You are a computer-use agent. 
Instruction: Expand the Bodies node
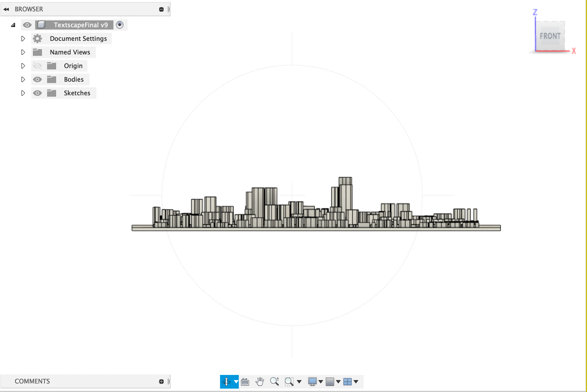tap(23, 80)
